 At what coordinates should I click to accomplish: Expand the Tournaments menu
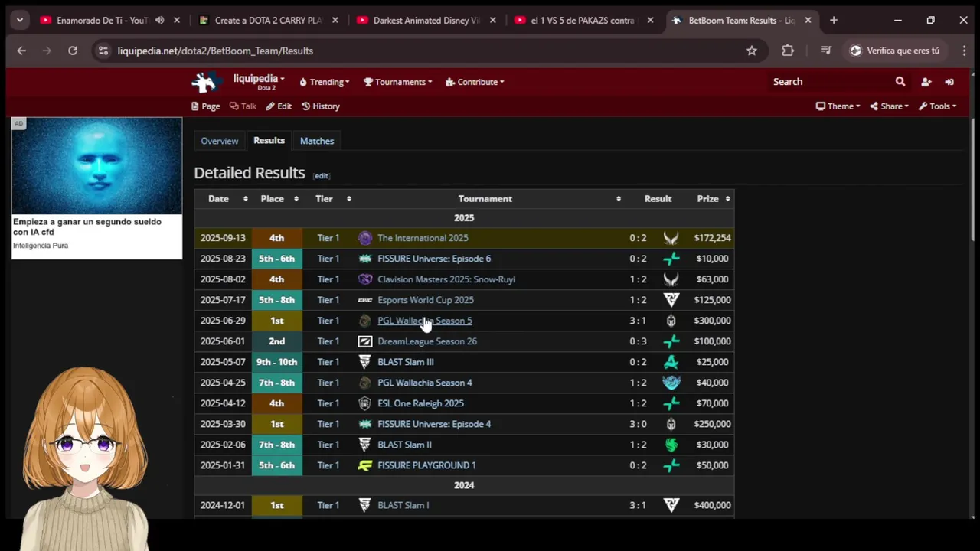click(397, 82)
